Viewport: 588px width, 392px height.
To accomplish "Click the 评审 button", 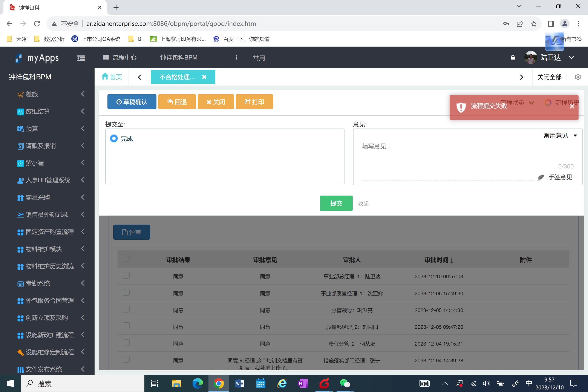I will point(132,232).
